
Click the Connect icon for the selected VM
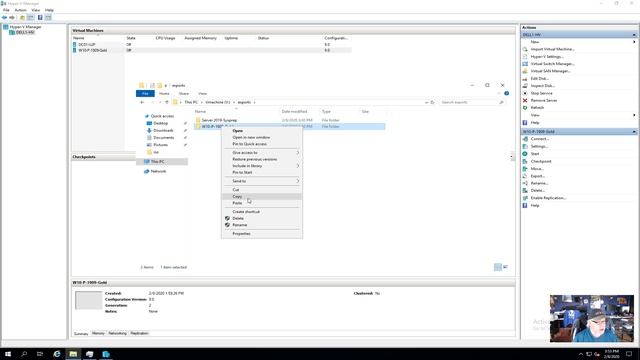pos(525,139)
